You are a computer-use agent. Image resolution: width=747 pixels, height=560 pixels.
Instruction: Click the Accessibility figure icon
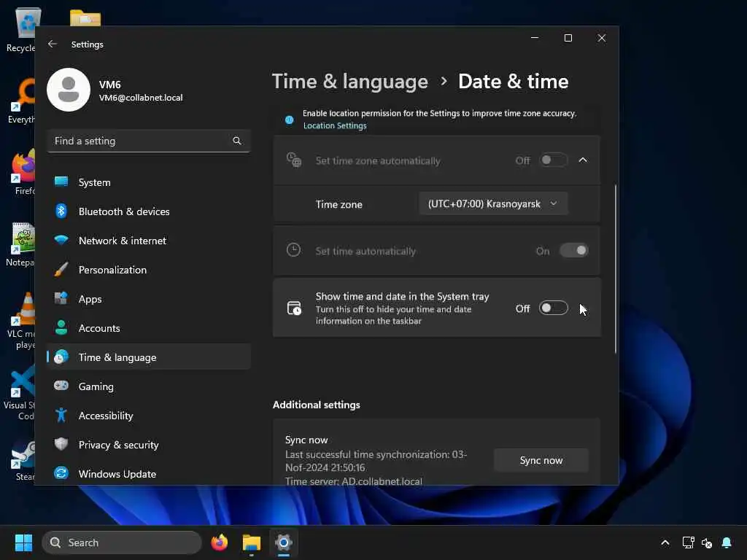click(x=61, y=415)
